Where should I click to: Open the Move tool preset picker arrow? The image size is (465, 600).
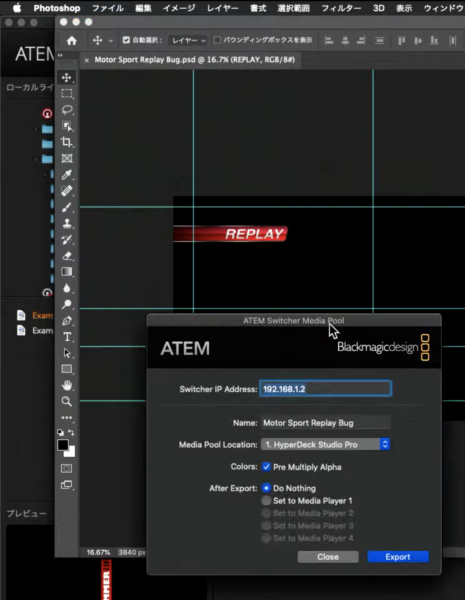[111, 41]
